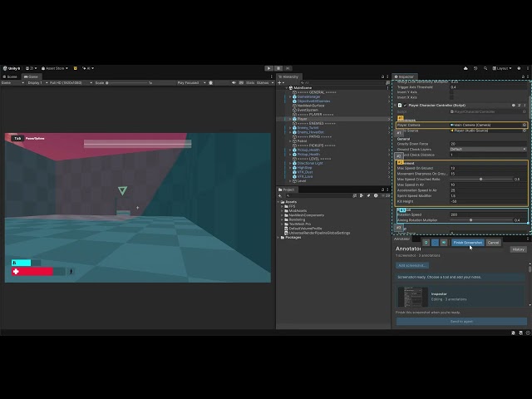Click the Play button in the toolbar
The width and height of the screenshot is (532, 399).
[268, 68]
